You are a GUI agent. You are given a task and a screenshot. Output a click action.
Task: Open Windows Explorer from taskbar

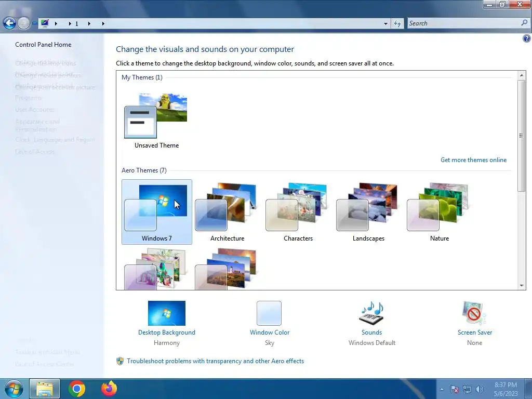(x=45, y=389)
